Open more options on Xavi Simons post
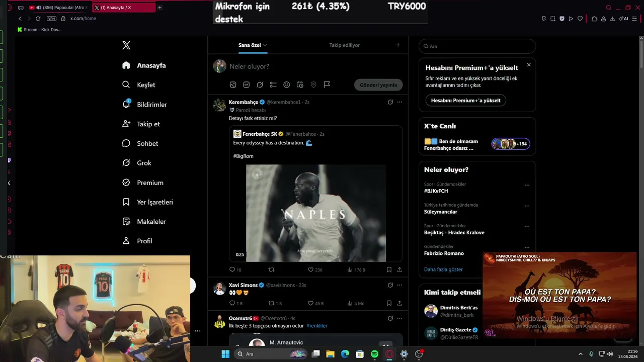644x362 pixels. tap(399, 285)
